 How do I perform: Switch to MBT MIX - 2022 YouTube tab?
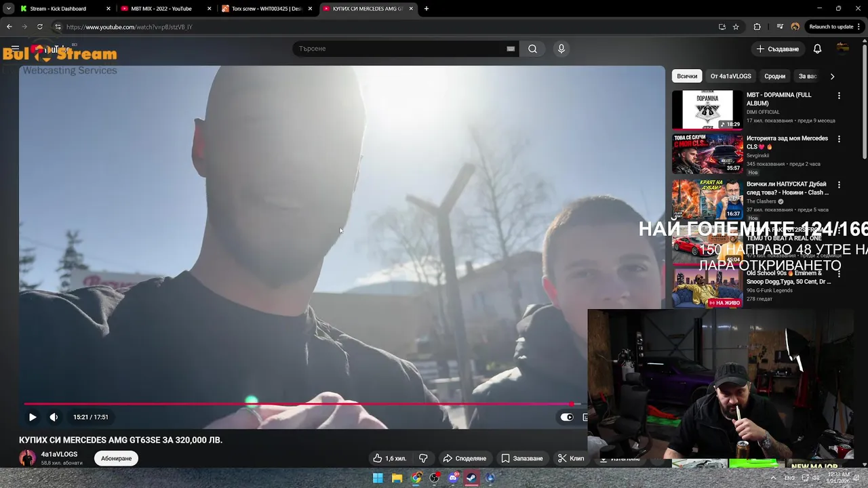166,9
